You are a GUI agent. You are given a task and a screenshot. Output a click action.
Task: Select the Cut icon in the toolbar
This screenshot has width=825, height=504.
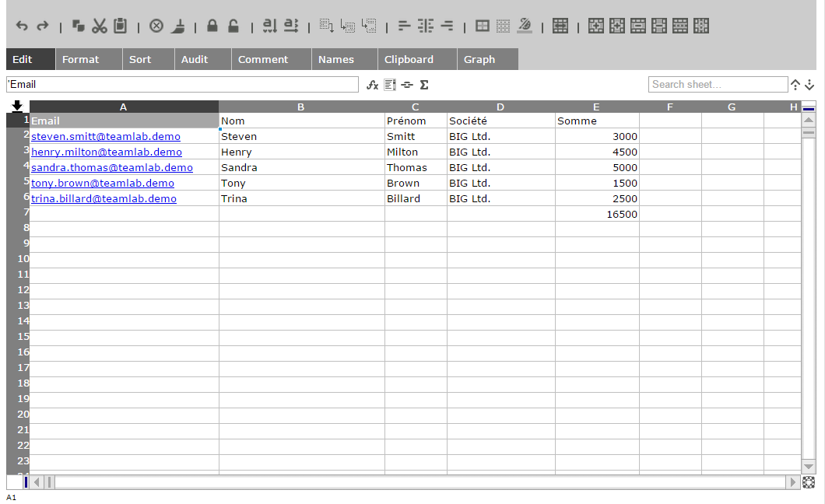tap(99, 26)
